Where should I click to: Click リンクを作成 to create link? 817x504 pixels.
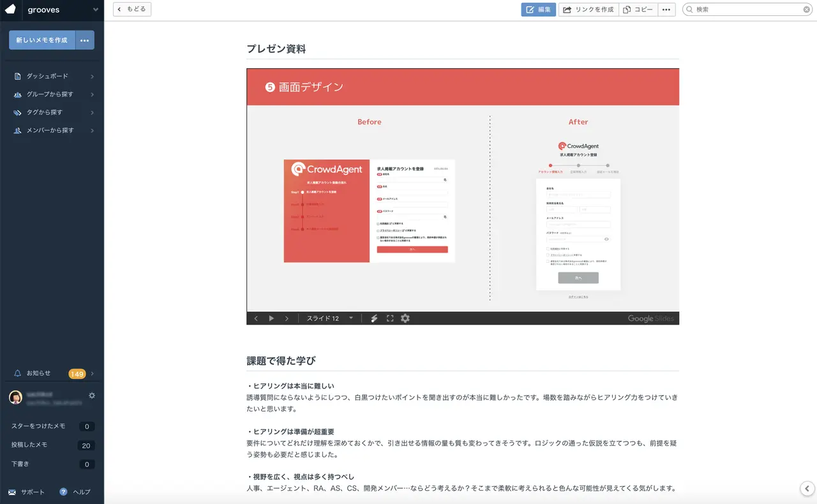pyautogui.click(x=588, y=10)
